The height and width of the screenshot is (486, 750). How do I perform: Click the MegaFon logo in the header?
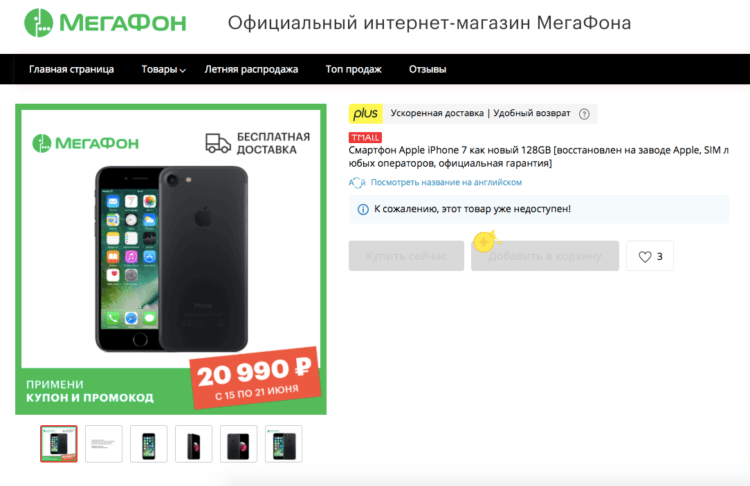[105, 22]
